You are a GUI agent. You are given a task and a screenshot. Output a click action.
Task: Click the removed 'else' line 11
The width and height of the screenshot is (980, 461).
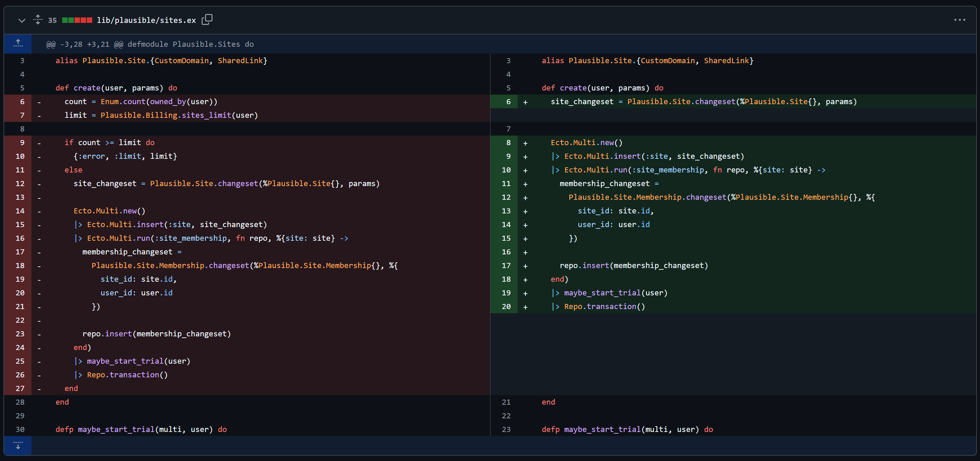pyautogui.click(x=73, y=170)
